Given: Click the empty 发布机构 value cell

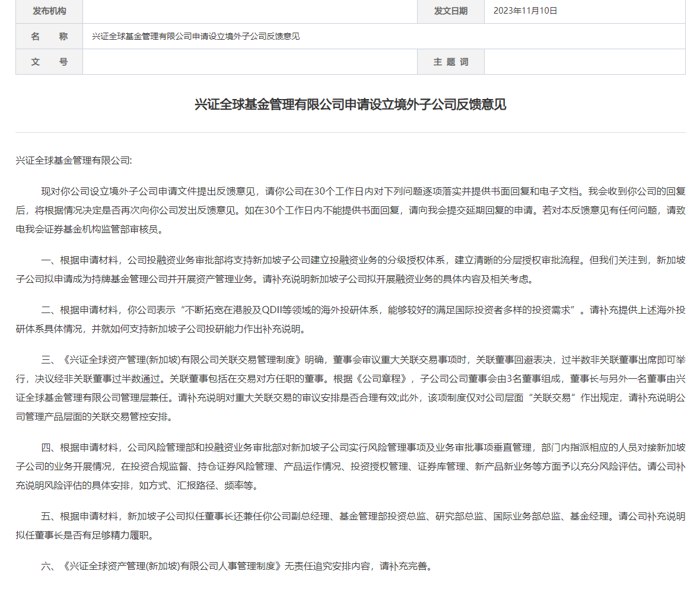Looking at the screenshot, I should (250, 11).
